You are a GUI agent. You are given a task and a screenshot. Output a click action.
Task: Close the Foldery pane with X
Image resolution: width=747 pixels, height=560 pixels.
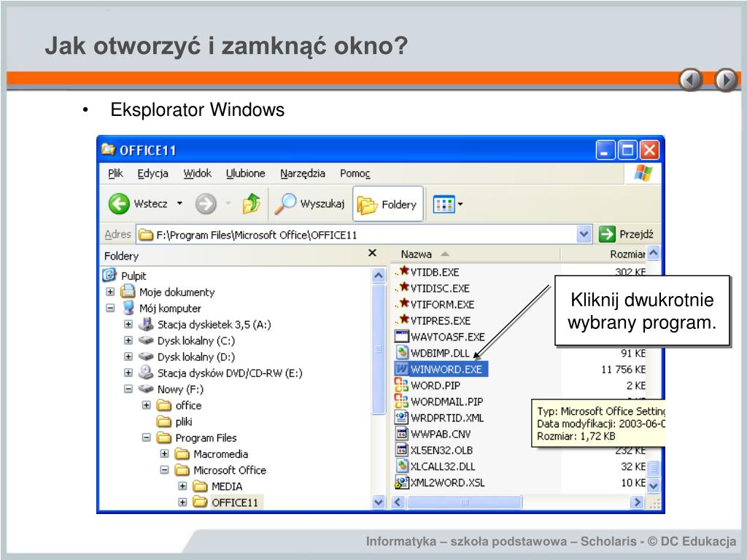coord(373,253)
